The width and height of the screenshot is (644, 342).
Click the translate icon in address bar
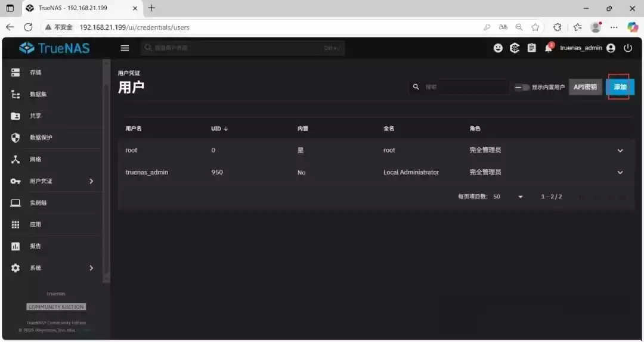click(x=503, y=27)
